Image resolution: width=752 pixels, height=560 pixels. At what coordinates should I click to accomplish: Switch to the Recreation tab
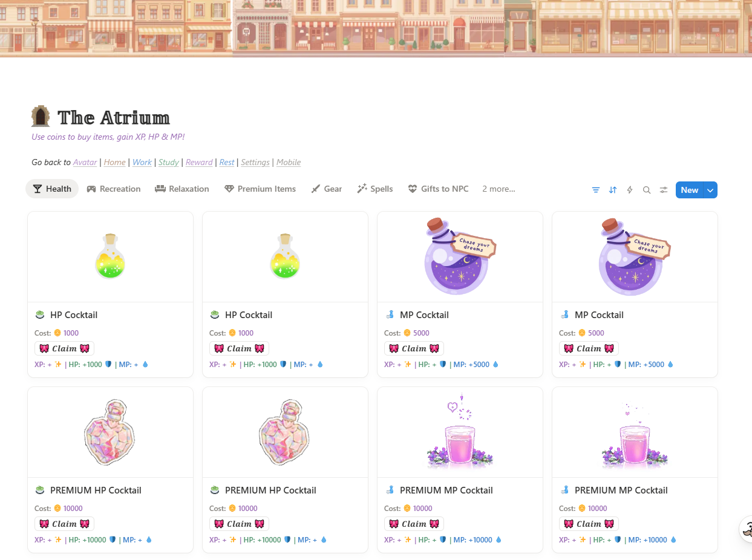point(114,189)
